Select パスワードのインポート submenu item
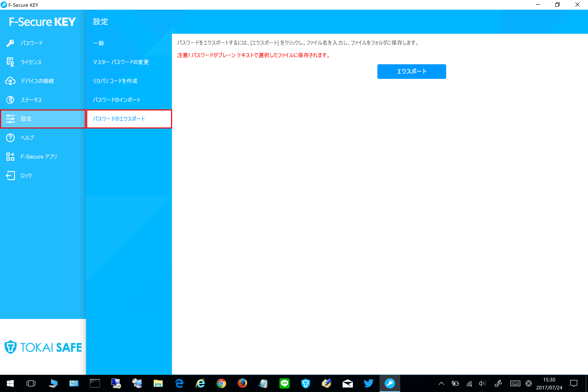This screenshot has height=392, width=588. tap(117, 100)
